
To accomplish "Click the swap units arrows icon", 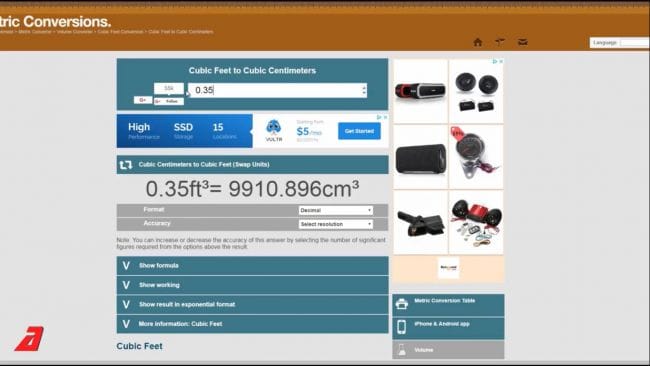I will pos(126,165).
